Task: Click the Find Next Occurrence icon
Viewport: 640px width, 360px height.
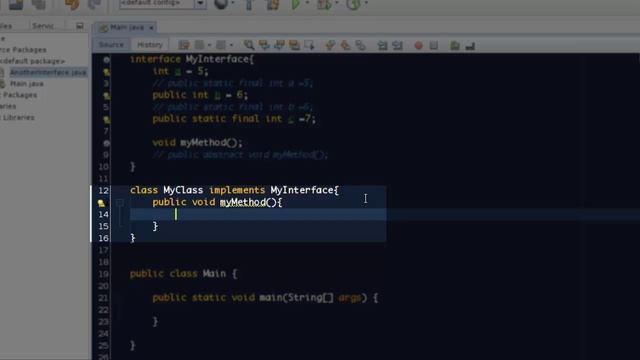Action: click(x=279, y=45)
